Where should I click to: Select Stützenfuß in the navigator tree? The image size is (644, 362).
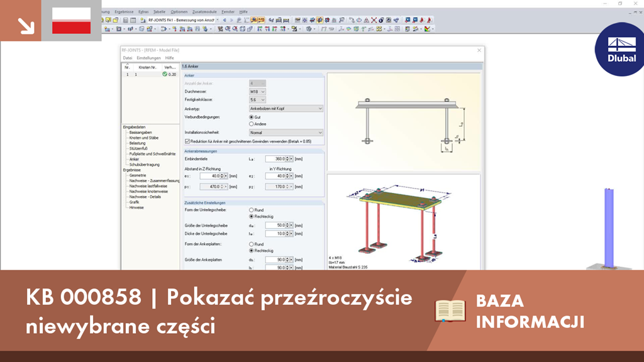pos(138,148)
